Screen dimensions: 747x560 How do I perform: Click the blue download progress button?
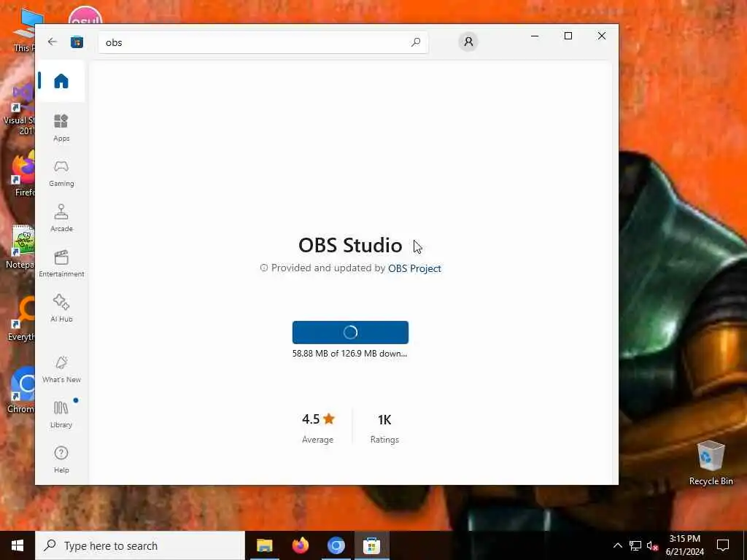point(350,332)
